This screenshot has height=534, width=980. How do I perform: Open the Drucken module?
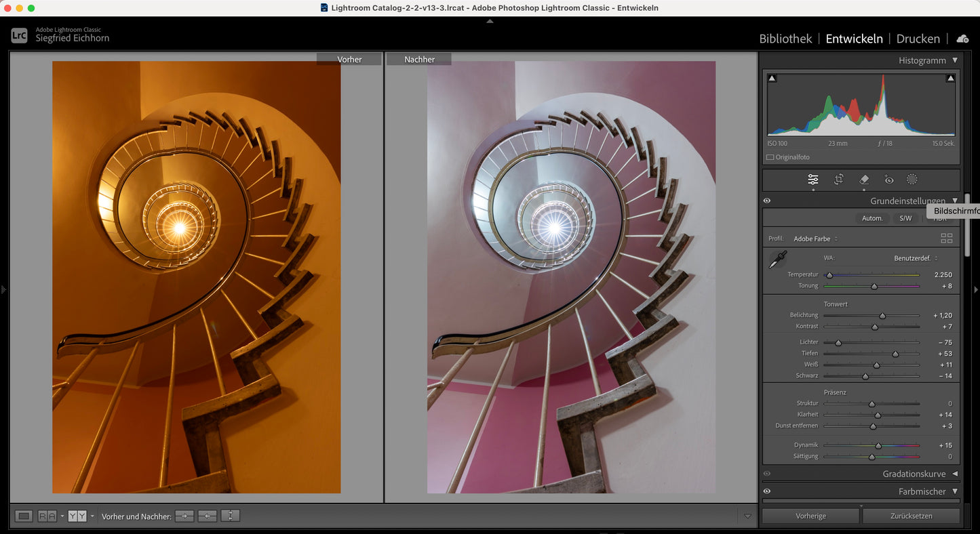[x=918, y=39]
